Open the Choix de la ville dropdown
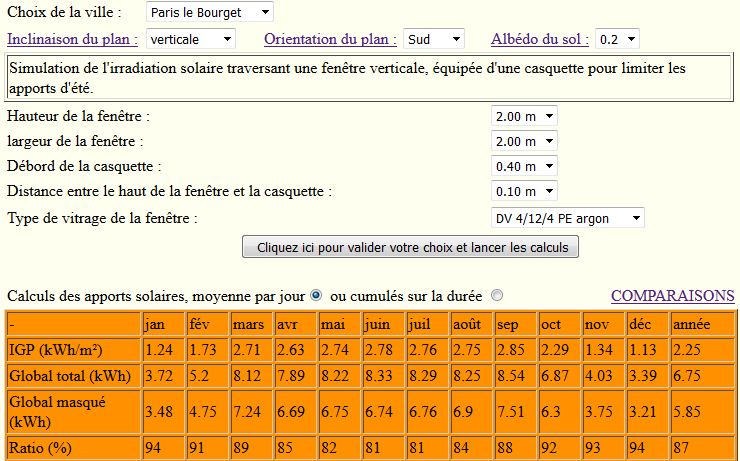The height and width of the screenshot is (461, 740). pos(210,12)
